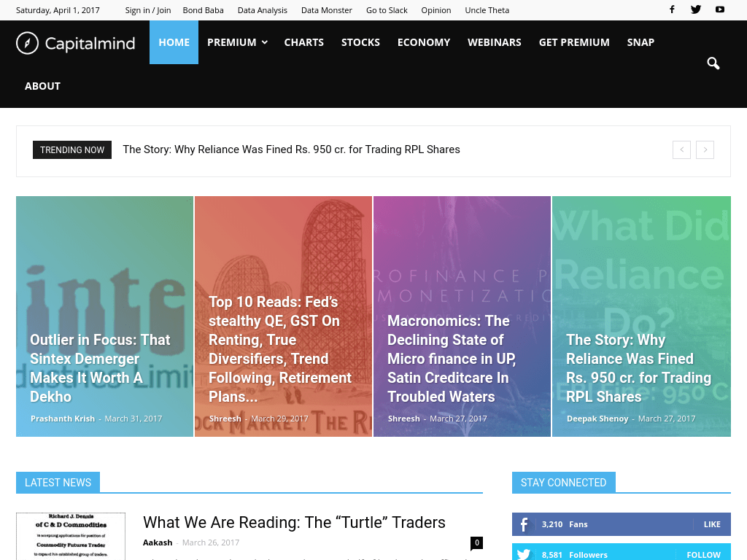Open the YouTube icon in top bar
The width and height of the screenshot is (747, 560).
tap(720, 9)
